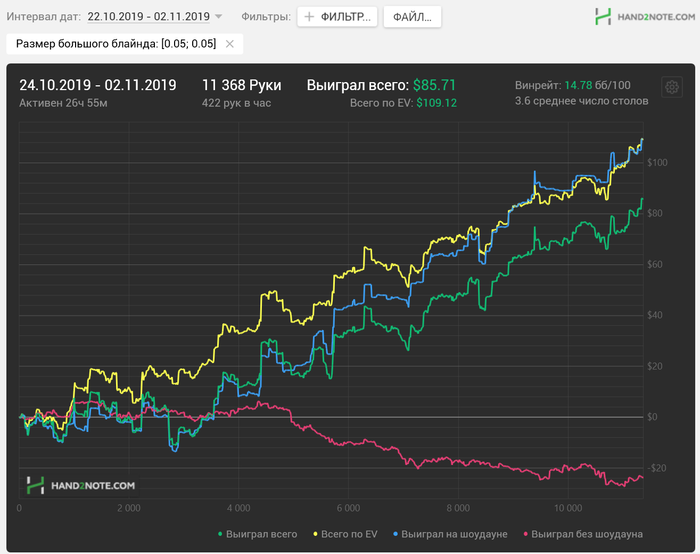This screenshot has width=700, height=554.
Task: Click the $100 y-axis label
Action: [657, 162]
